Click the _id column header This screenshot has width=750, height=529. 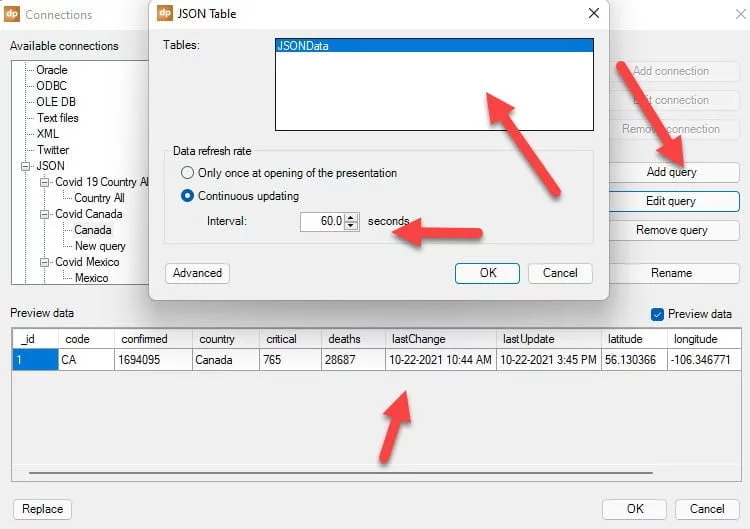(x=35, y=339)
